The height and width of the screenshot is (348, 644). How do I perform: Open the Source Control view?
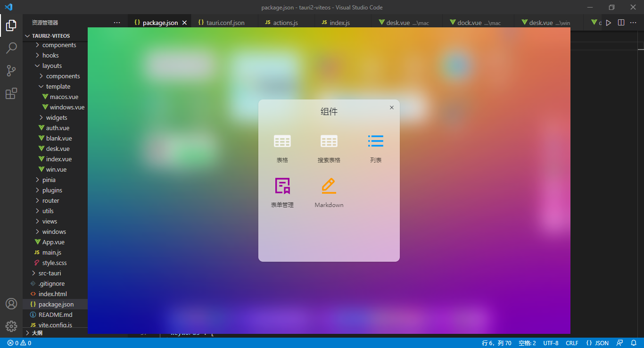[x=11, y=70]
